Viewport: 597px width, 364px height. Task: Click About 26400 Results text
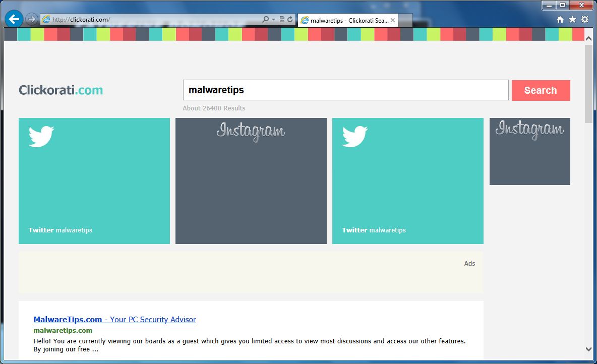click(214, 108)
